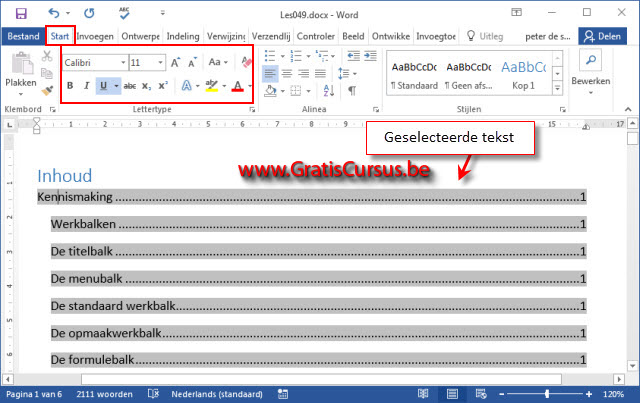640x403 pixels.
Task: Cut selection with the scissors icon
Action: [x=47, y=56]
